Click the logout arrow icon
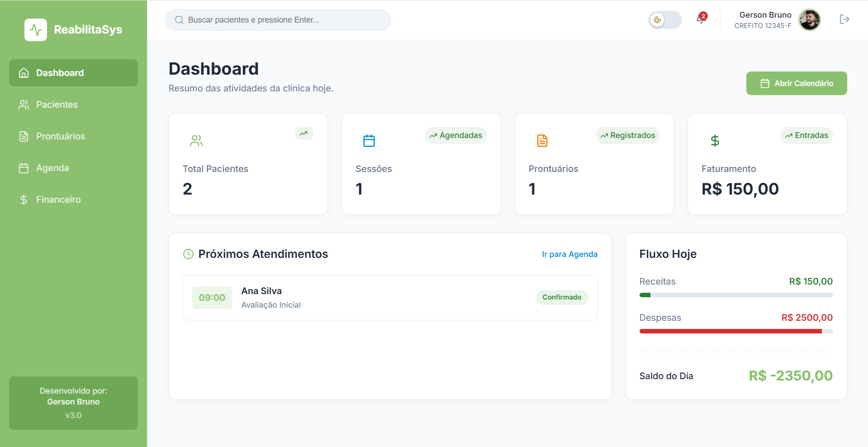Screen dimensions: 868x447 coord(844,19)
